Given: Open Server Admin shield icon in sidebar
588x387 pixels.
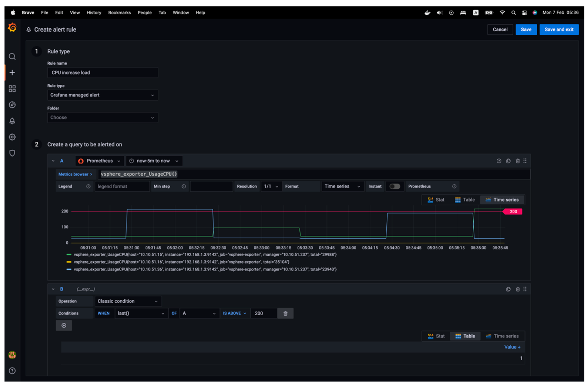Looking at the screenshot, I should (12, 153).
